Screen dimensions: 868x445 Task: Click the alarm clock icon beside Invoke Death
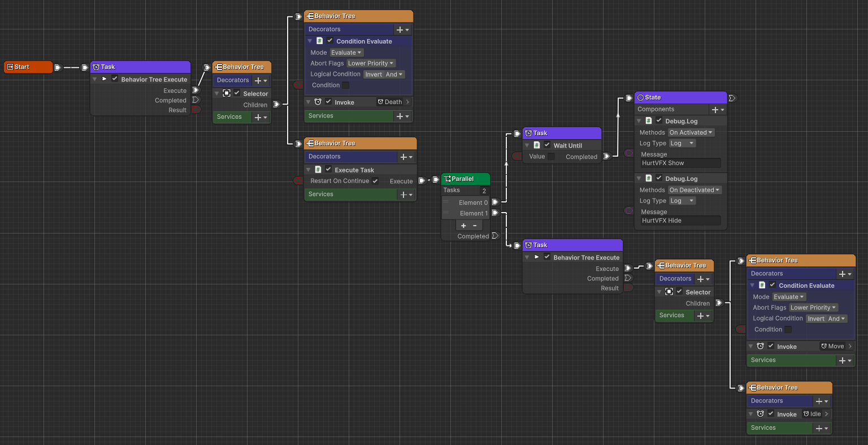pyautogui.click(x=318, y=102)
